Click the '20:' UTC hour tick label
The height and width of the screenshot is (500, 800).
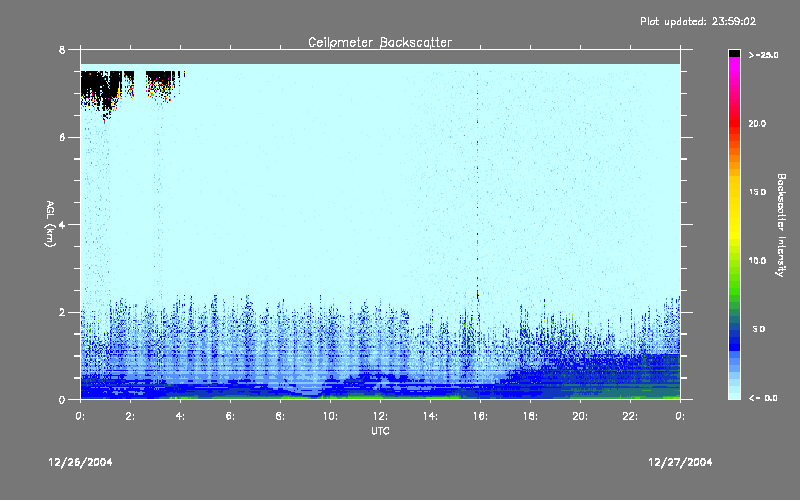(x=580, y=416)
